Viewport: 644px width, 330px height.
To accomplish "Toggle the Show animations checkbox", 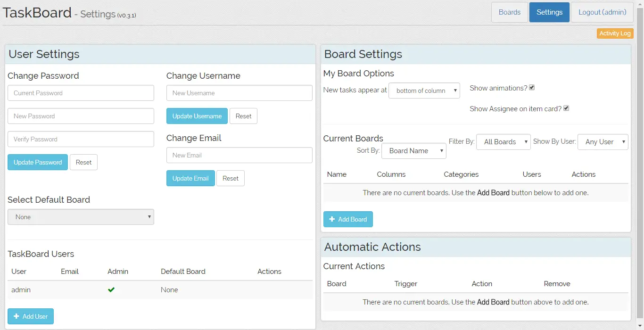I will pos(532,88).
